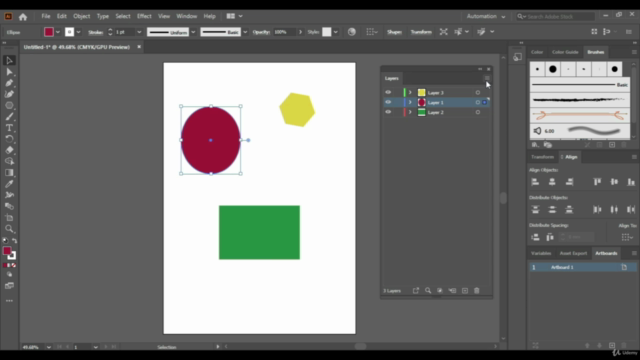Switch to Color Guide tab
The image size is (640, 360).
(565, 52)
